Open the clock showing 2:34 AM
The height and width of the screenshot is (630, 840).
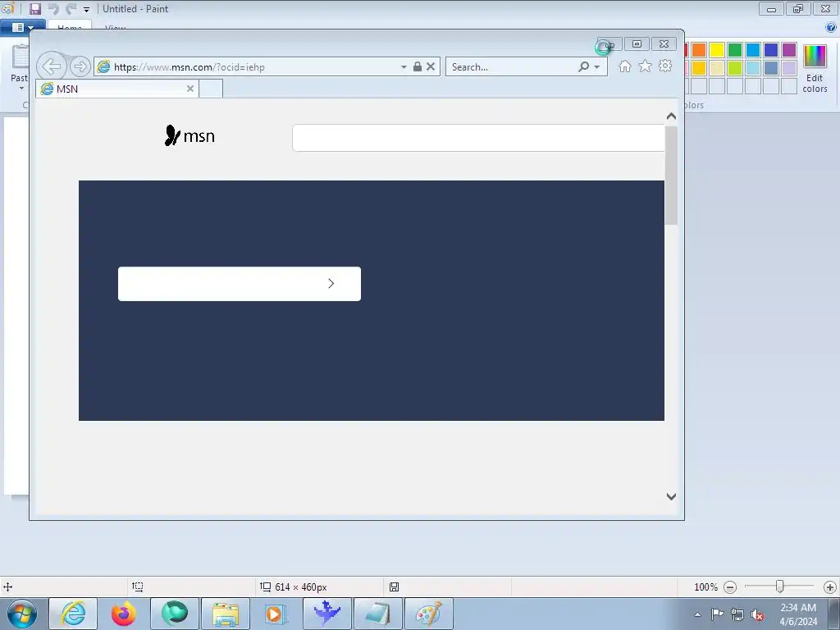pyautogui.click(x=798, y=614)
